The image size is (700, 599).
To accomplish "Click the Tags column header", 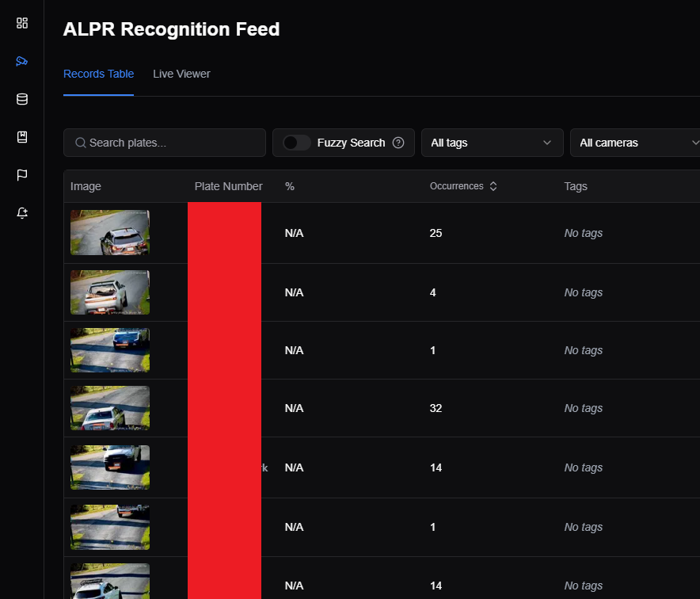I will click(x=576, y=186).
